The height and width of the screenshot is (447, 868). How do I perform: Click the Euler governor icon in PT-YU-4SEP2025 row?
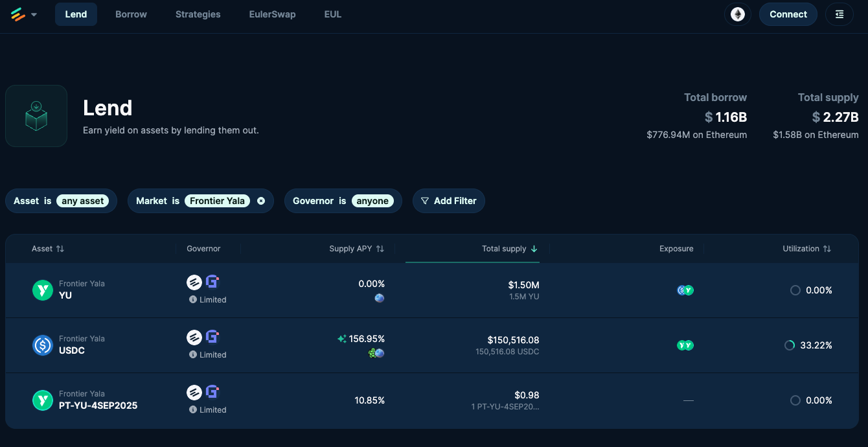(194, 392)
